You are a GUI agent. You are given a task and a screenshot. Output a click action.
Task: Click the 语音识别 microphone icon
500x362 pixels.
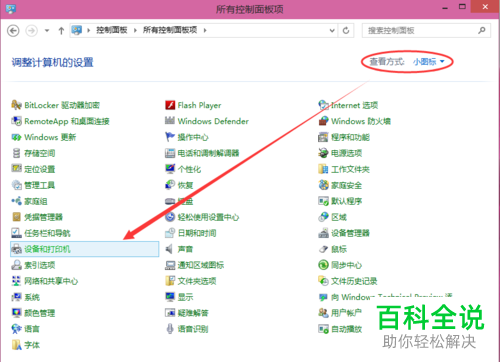[x=170, y=329]
